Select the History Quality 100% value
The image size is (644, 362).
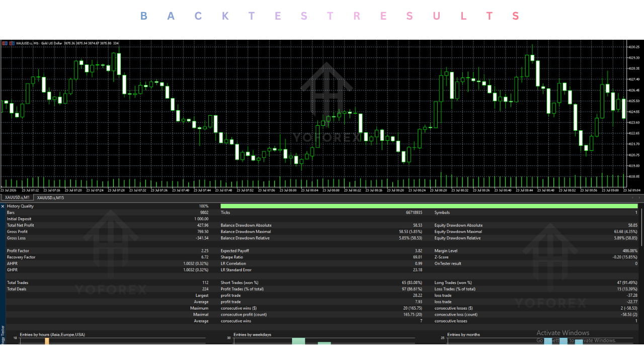(x=203, y=206)
